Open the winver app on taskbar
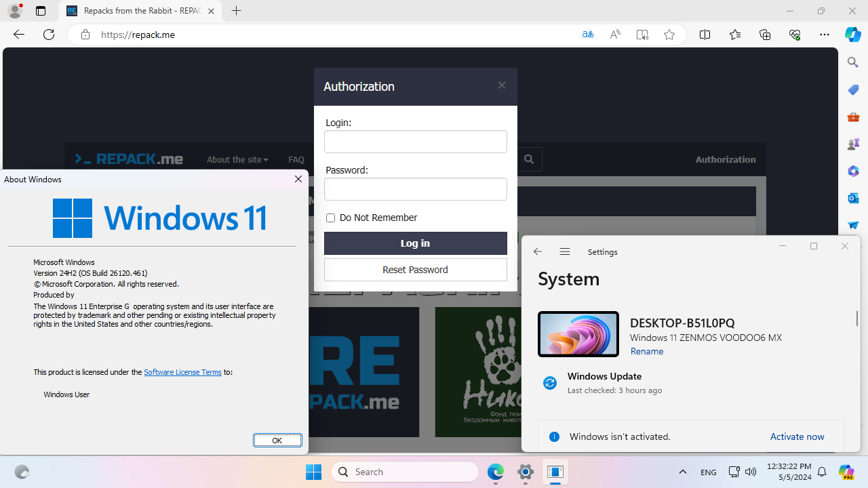Viewport: 868px width, 488px height. pyautogui.click(x=555, y=472)
